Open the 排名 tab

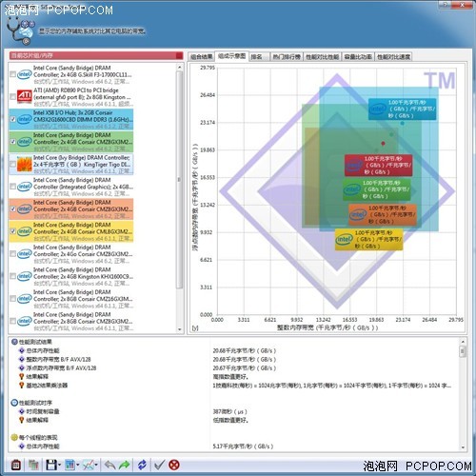click(x=259, y=57)
